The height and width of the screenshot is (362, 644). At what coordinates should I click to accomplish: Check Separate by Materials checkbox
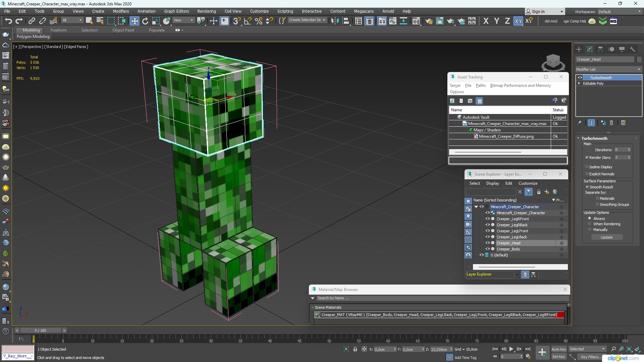[597, 198]
